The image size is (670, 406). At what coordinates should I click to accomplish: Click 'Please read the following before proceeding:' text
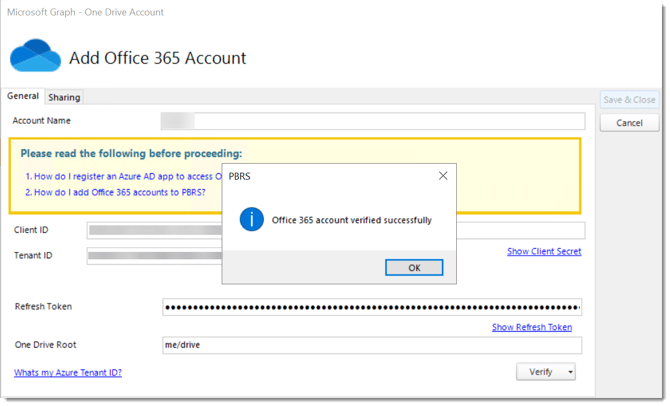point(131,153)
